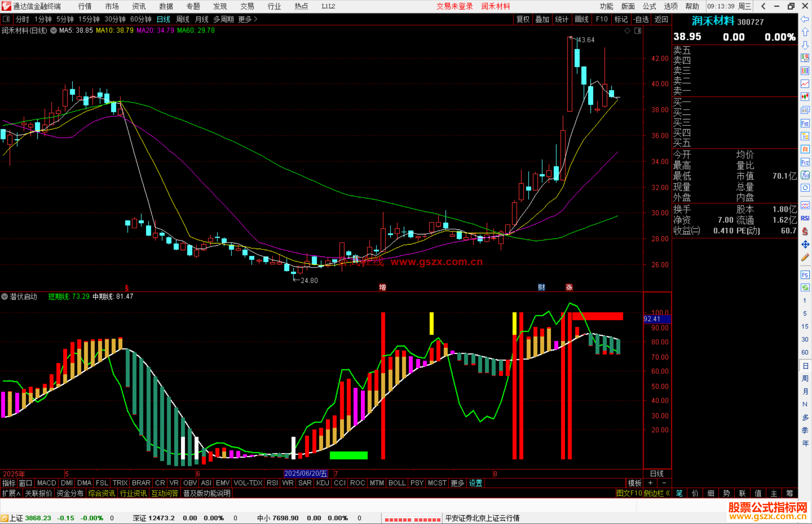
Task: Open the 资讯 menu
Action: click(139, 6)
